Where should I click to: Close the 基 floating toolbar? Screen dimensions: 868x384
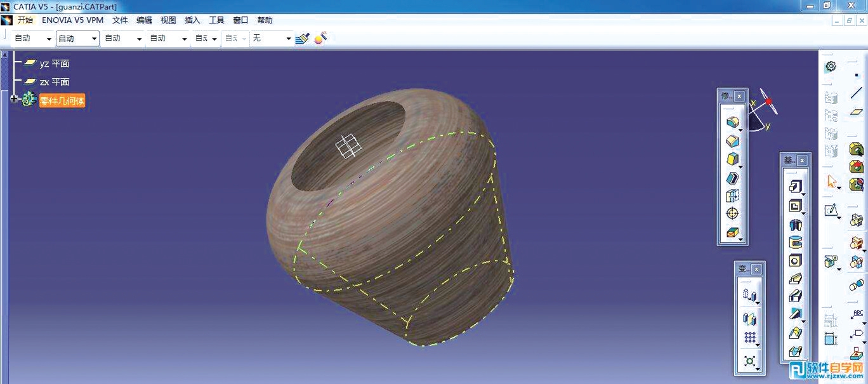point(802,161)
